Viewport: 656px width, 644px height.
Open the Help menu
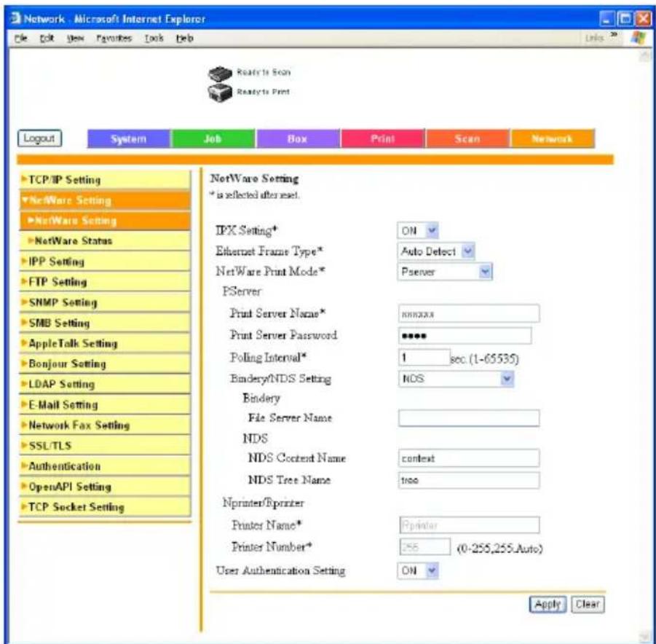pos(184,38)
